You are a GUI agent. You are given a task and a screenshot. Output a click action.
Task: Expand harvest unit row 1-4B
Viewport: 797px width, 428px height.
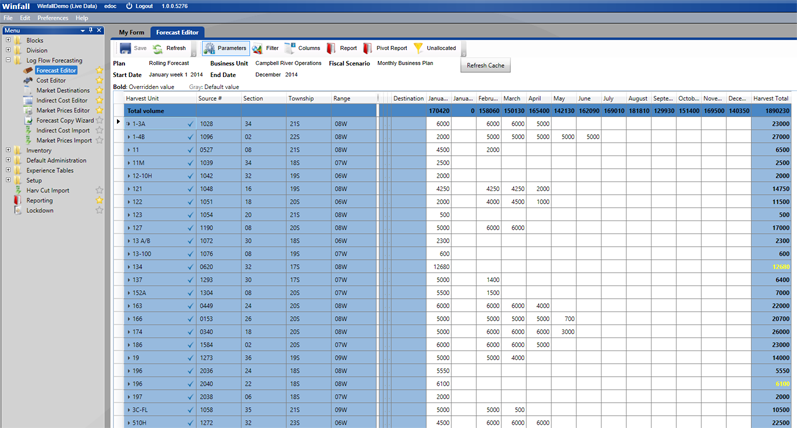pyautogui.click(x=129, y=137)
